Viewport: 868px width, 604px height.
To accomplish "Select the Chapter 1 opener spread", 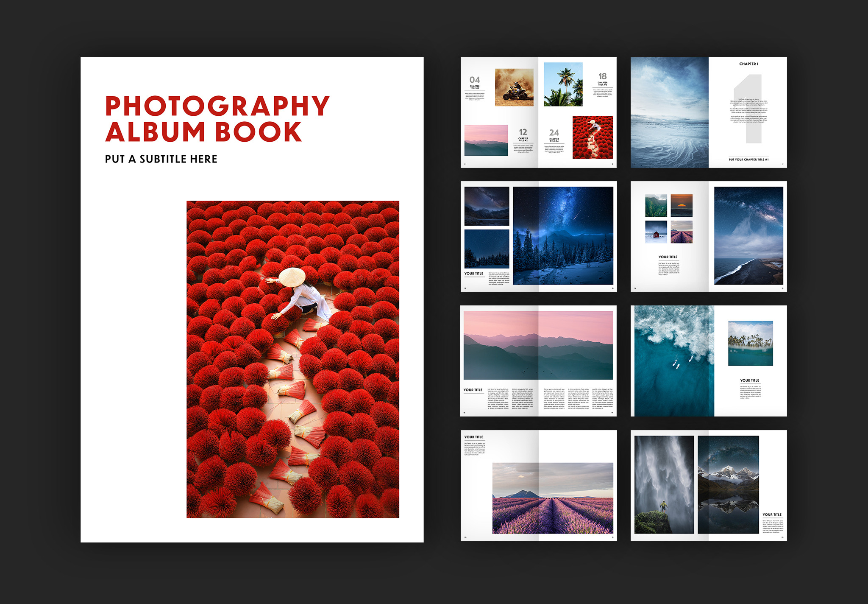I will (x=708, y=112).
